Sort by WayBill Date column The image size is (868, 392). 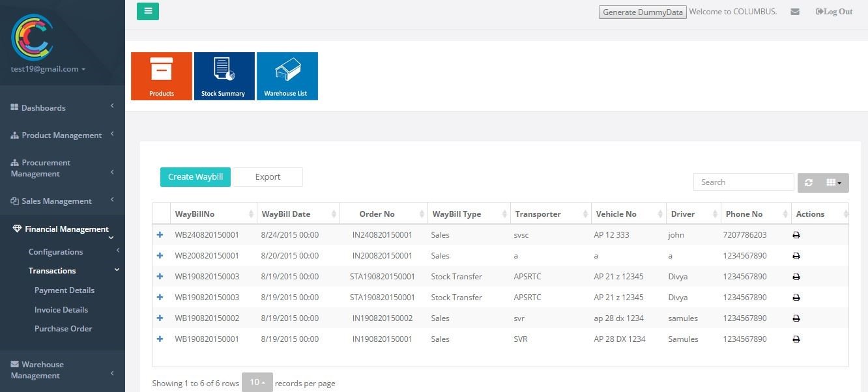298,214
